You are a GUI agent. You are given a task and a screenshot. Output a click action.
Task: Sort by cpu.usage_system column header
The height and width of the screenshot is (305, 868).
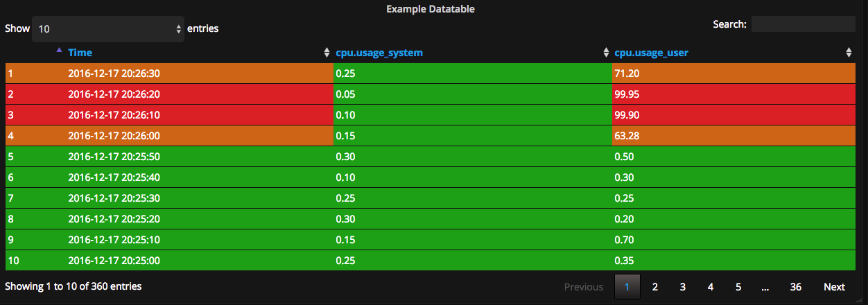[379, 53]
